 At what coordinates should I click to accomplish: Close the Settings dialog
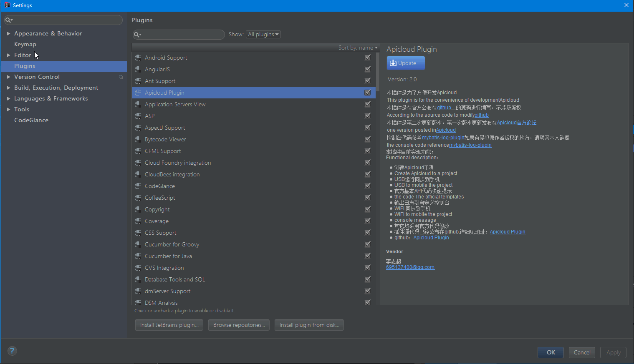(626, 5)
